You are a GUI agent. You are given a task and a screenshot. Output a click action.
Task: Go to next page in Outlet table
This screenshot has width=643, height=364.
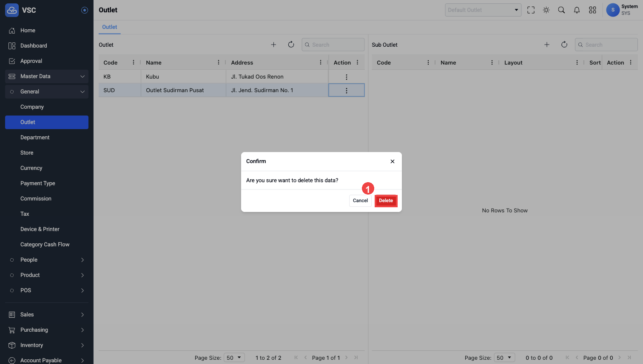[x=347, y=358]
